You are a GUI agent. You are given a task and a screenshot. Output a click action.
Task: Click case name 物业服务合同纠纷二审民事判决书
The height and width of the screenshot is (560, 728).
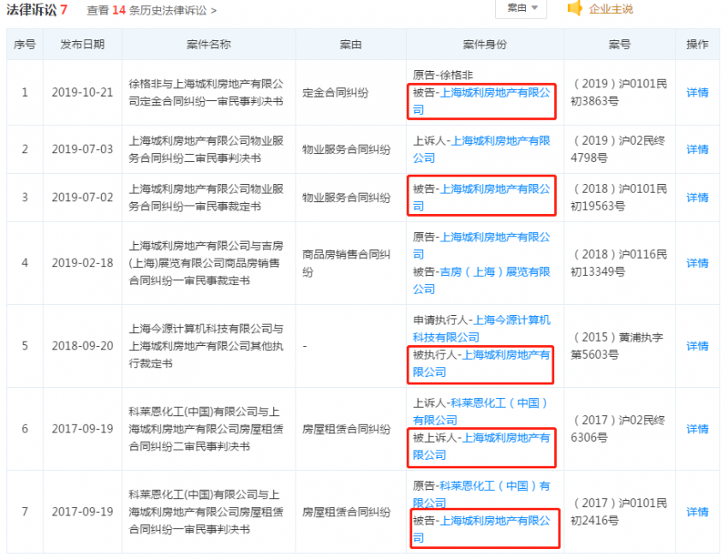(206, 149)
